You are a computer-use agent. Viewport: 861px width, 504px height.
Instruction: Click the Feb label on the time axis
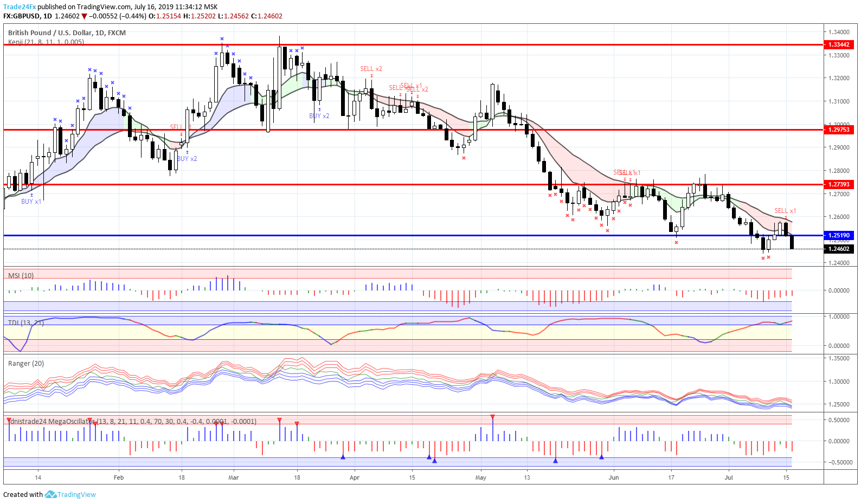point(119,477)
